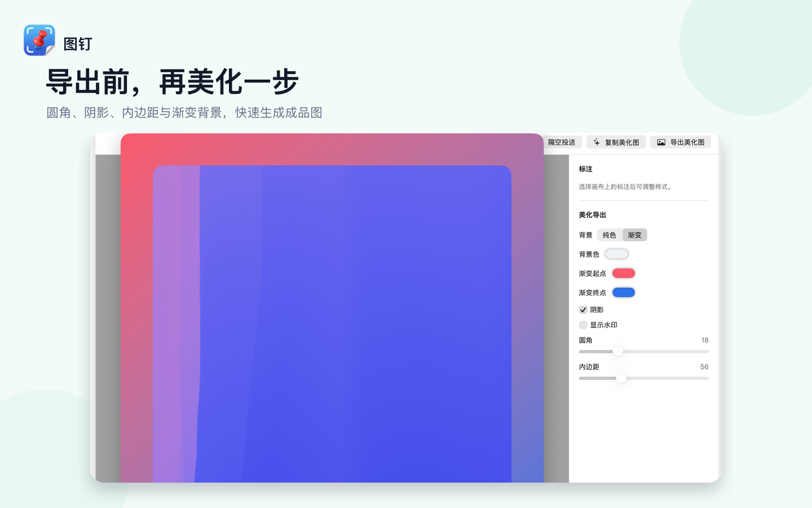Click the text 选择画布上的标注后可调整样式。

point(626,187)
